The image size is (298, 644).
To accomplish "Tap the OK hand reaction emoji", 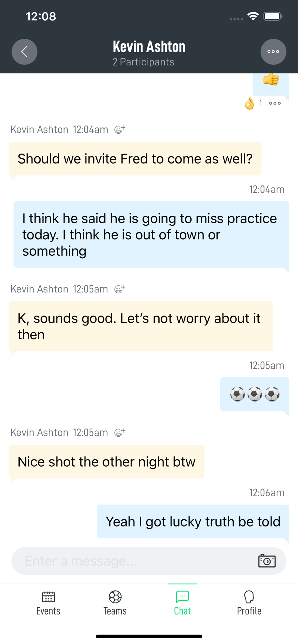I will (249, 104).
